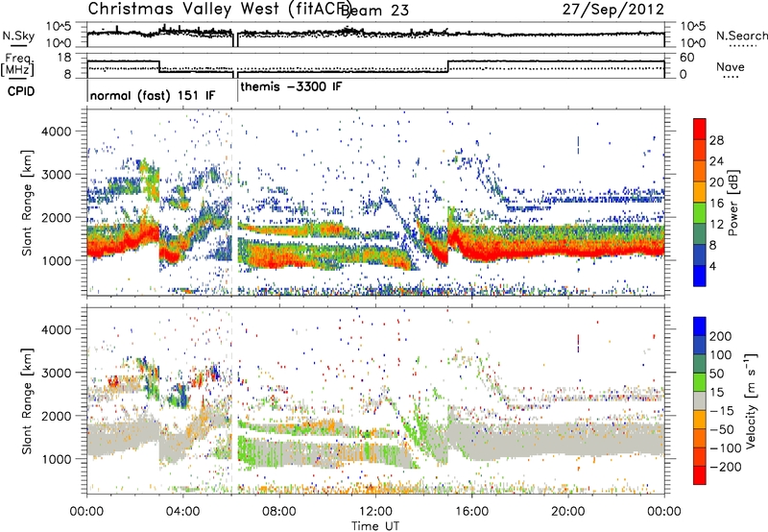The image size is (768, 532).
Task: Click the '04:00' time axis tick label
Action: 183,512
